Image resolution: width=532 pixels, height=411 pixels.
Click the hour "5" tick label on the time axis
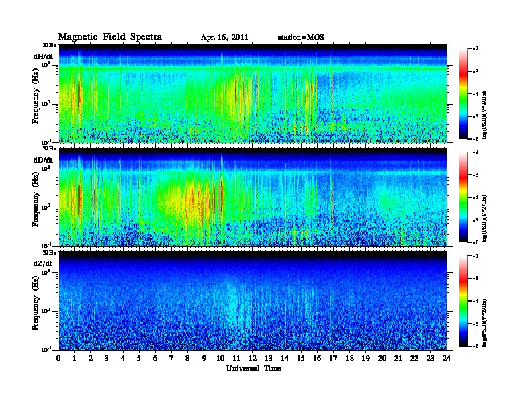point(139,358)
